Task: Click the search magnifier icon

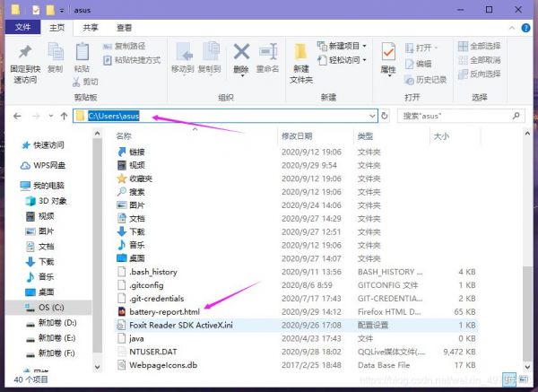Action: click(516, 116)
